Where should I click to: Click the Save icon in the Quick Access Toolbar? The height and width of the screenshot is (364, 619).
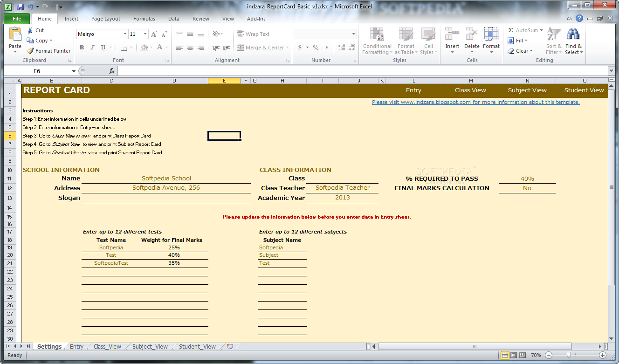click(x=21, y=7)
